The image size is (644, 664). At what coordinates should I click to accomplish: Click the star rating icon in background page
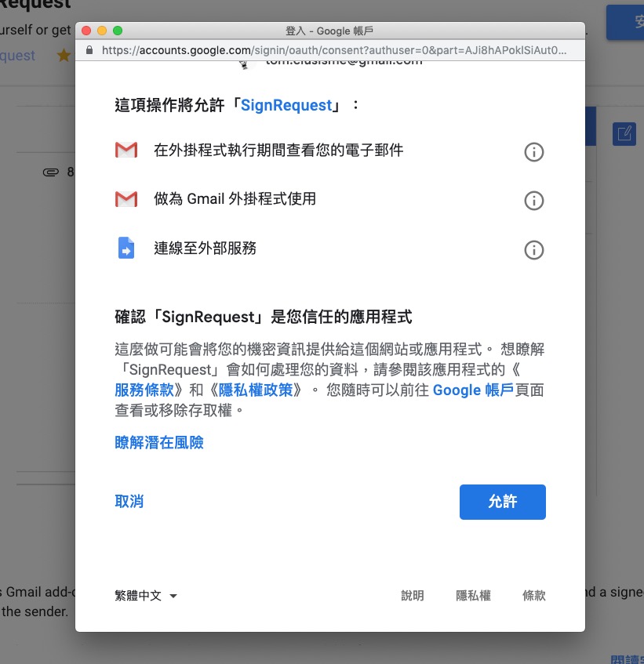(64, 55)
